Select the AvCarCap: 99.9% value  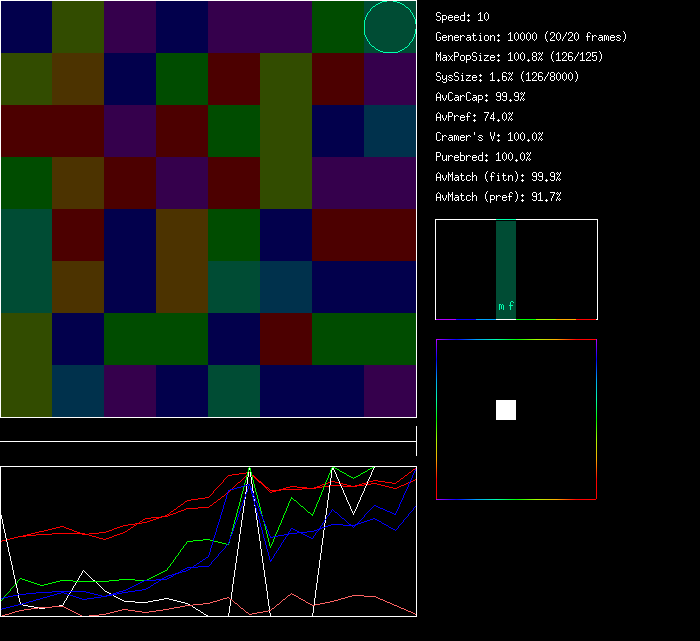[481, 97]
